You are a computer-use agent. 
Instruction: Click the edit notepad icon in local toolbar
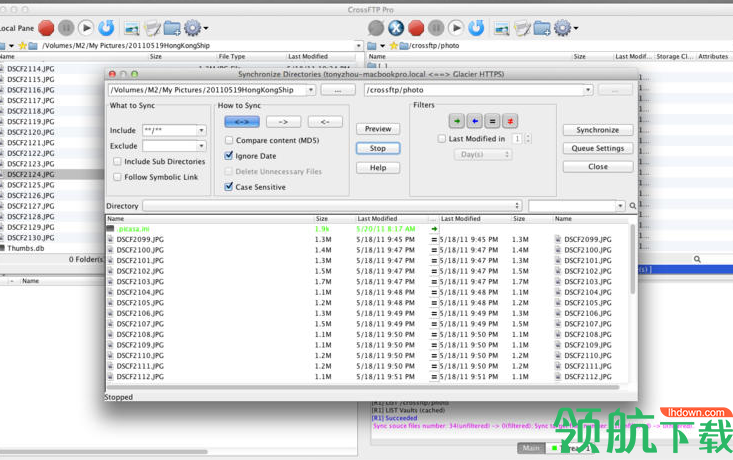(x=152, y=29)
